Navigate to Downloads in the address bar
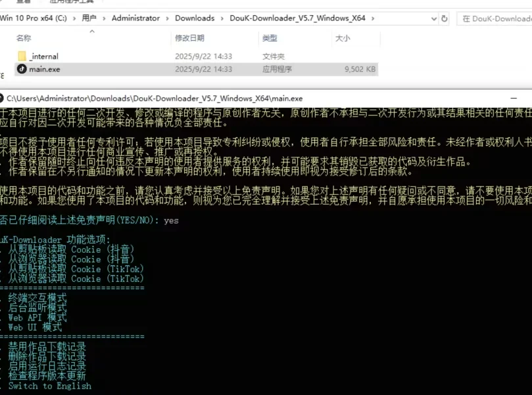The image size is (532, 395). point(195,18)
